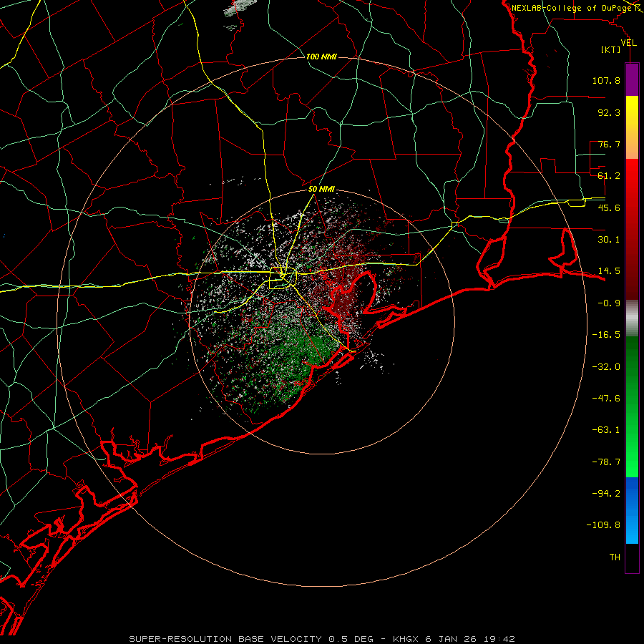Click the "50 NMI" range ring label

pyautogui.click(x=321, y=190)
